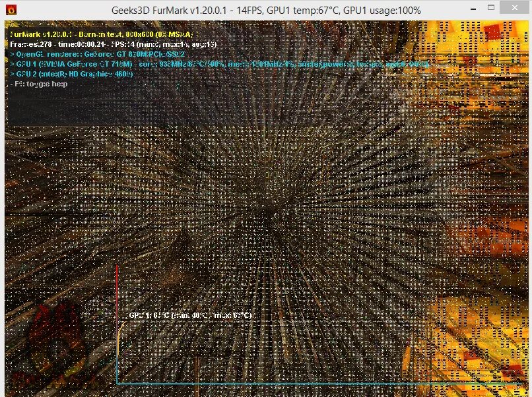
Task: Click the GPU 2 HD Graphics 4600 line
Action: (x=71, y=74)
